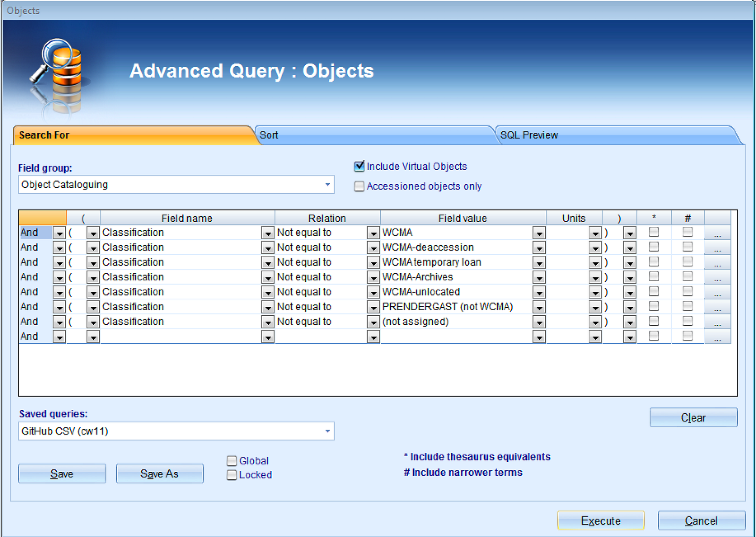Viewport: 756px width, 537px height.
Task: Open Units dropdown in WCMA-Archives row
Action: tap(595, 277)
